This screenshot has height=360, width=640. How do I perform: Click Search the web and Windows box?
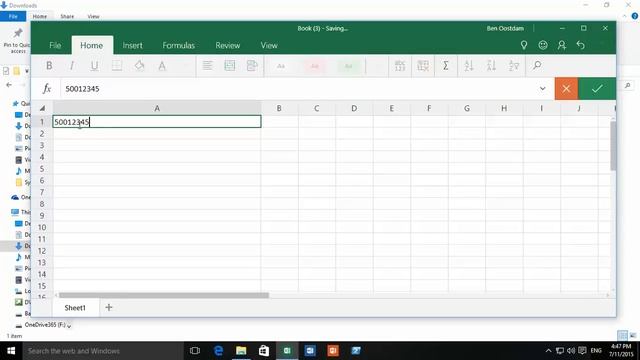tap(103, 351)
